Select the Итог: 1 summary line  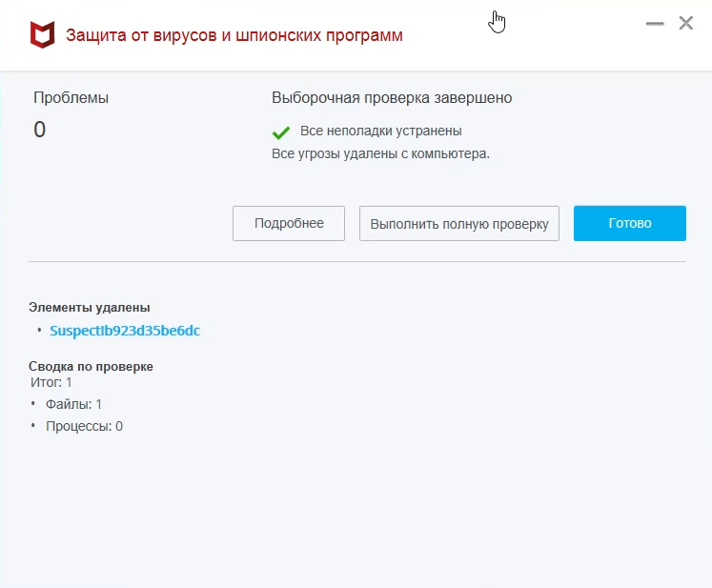tap(51, 382)
